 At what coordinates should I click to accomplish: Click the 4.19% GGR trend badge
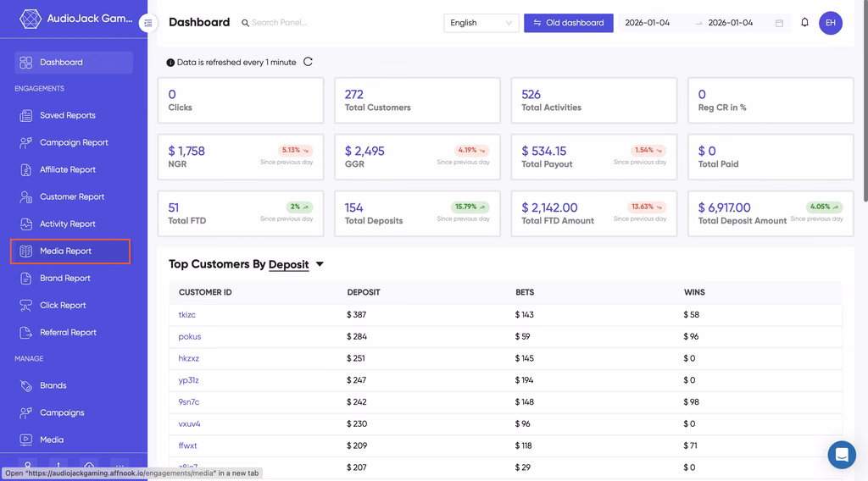(471, 151)
